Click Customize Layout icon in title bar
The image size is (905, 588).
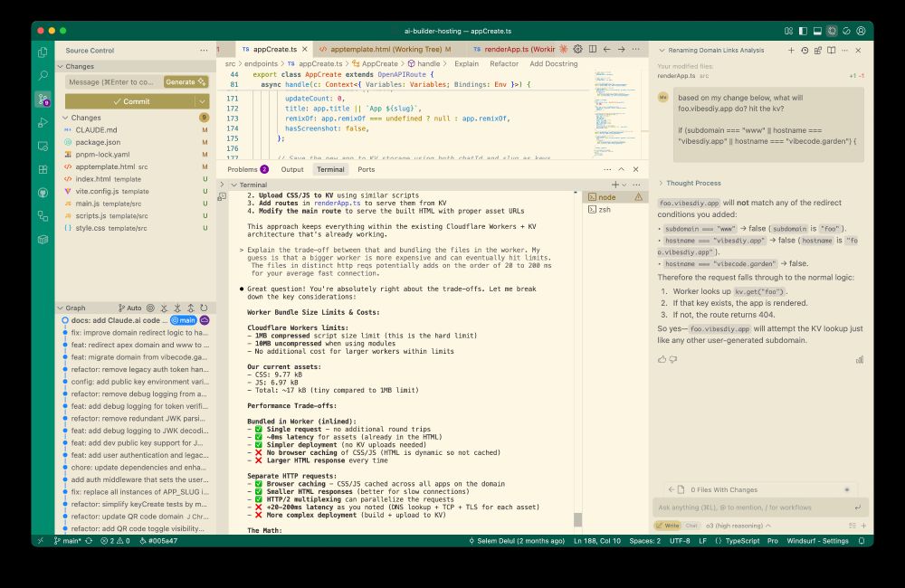tap(788, 31)
